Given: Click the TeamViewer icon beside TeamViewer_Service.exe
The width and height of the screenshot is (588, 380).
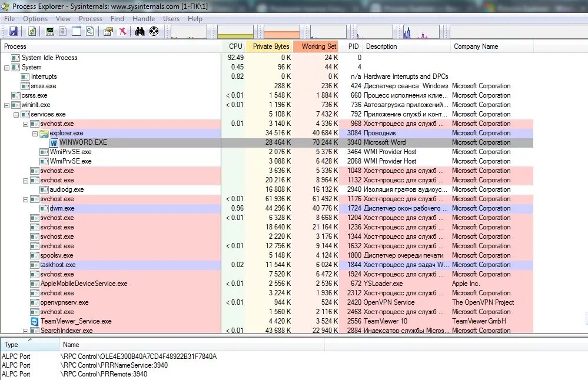Looking at the screenshot, I should click(35, 322).
